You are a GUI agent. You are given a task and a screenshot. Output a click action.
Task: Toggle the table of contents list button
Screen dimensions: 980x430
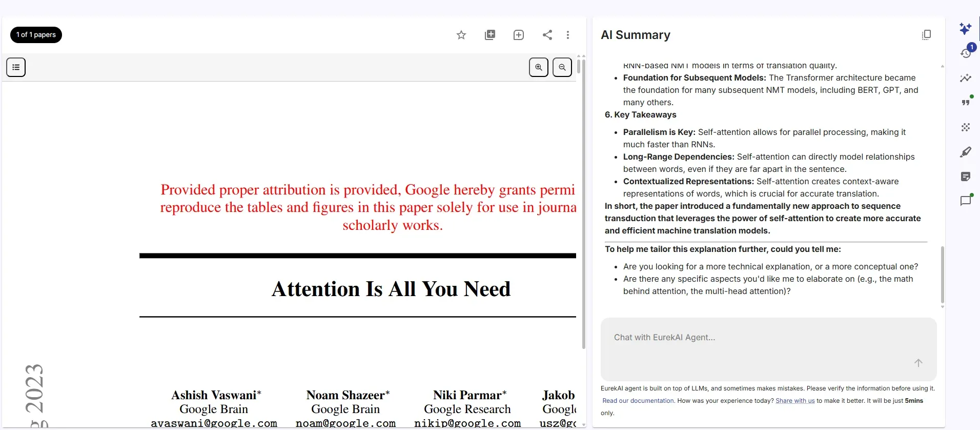(x=16, y=67)
